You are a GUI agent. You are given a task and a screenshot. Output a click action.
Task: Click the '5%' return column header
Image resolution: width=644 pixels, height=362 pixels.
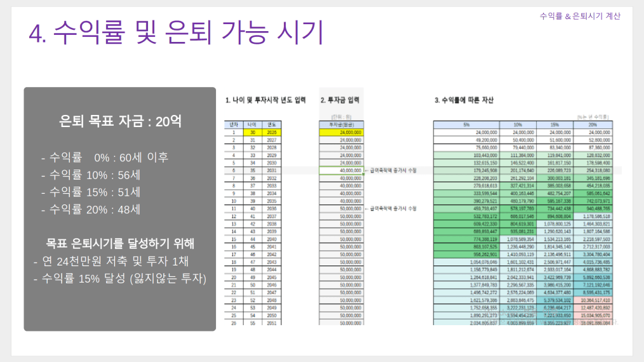[467, 124]
